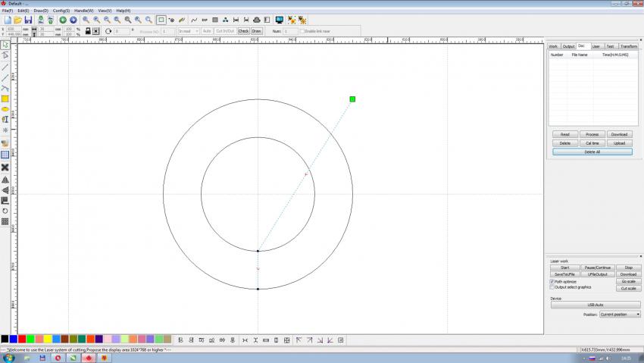The height and width of the screenshot is (363, 644).
Task: Toggle the Enable link near checkbox
Action: point(302,31)
